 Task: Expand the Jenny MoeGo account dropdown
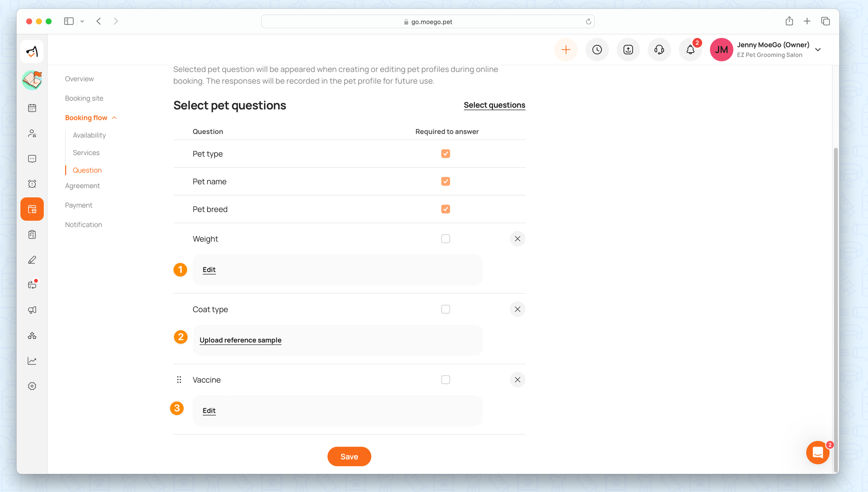pyautogui.click(x=818, y=50)
